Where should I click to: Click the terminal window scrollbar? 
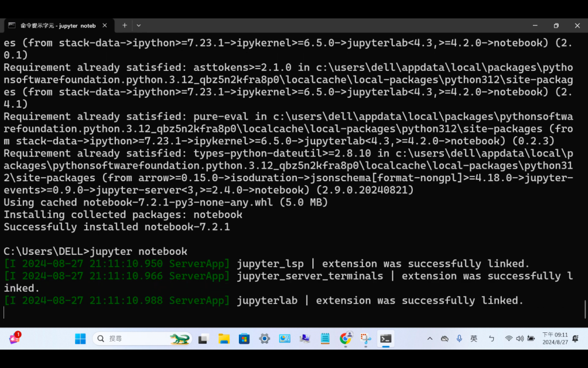tap(585, 309)
